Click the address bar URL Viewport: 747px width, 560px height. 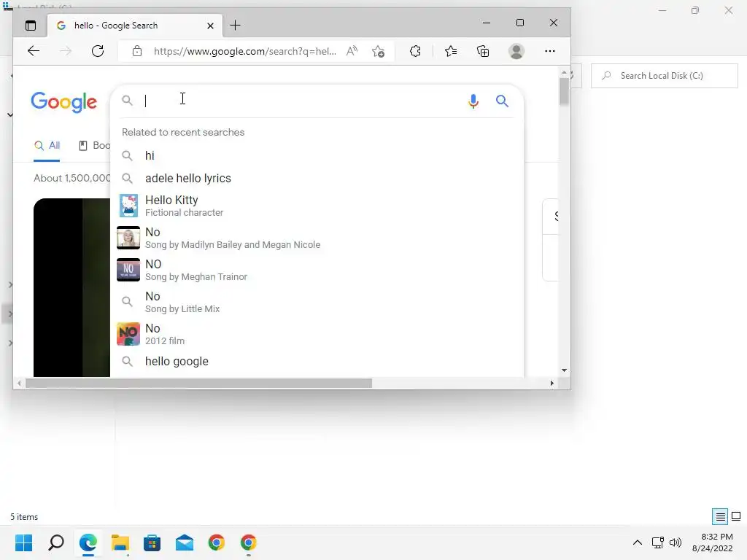[x=245, y=51]
